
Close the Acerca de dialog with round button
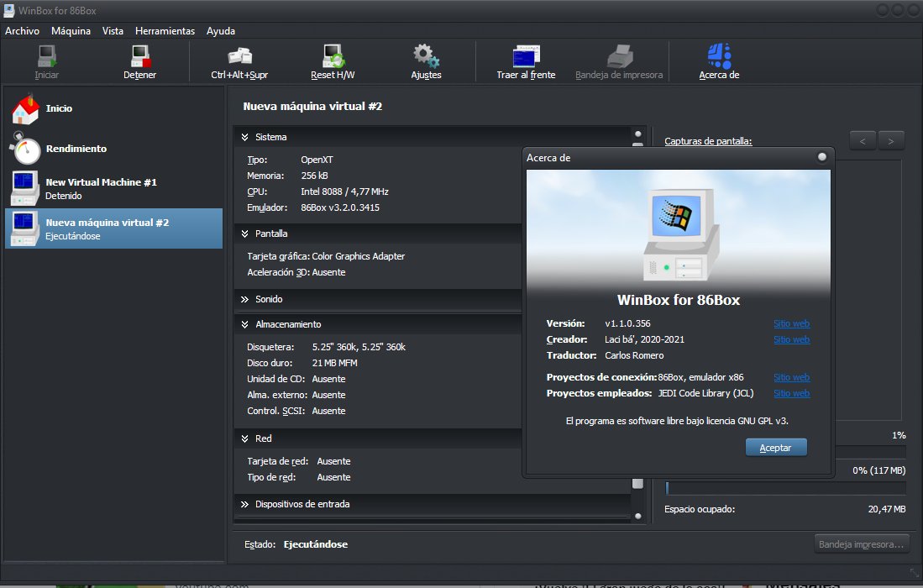tap(821, 156)
